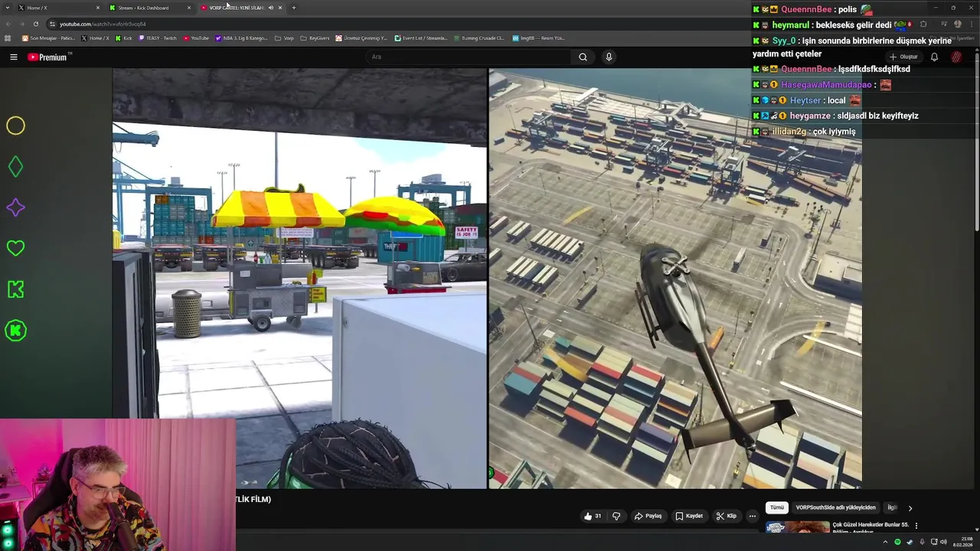Open browser extensions puzzle icon

pos(923,24)
